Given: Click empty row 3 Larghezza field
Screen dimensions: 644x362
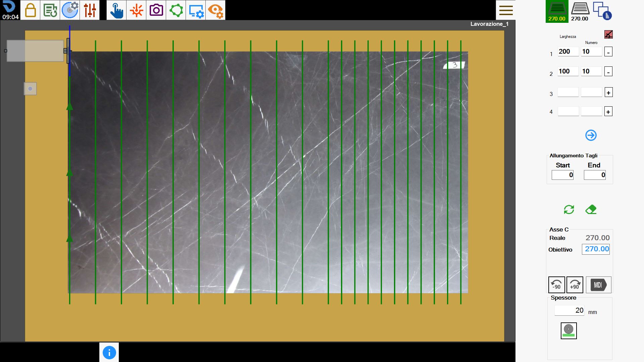Looking at the screenshot, I should pos(568,92).
